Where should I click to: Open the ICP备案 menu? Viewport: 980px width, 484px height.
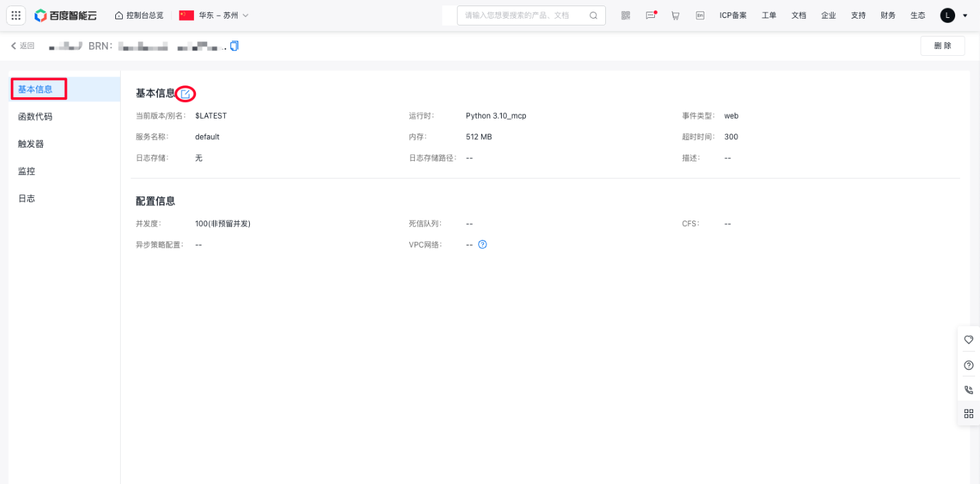click(733, 15)
